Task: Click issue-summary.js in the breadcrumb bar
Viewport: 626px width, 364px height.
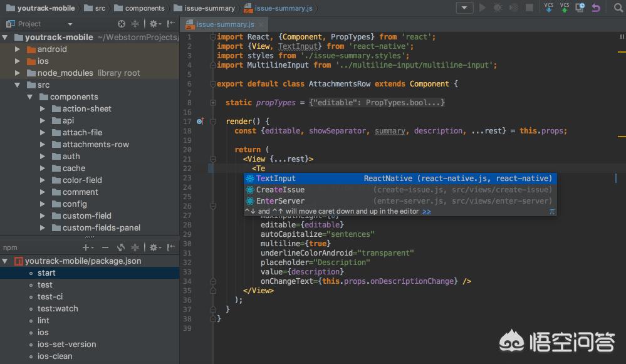Action: click(x=278, y=8)
